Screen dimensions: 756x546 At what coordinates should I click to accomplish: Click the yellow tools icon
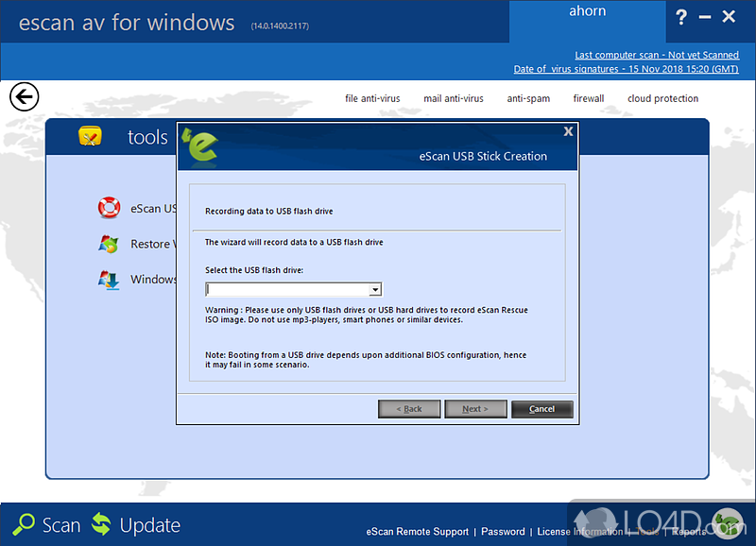point(90,136)
